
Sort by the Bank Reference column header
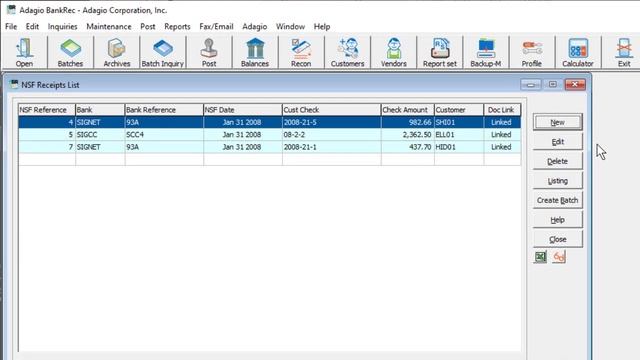pyautogui.click(x=164, y=110)
